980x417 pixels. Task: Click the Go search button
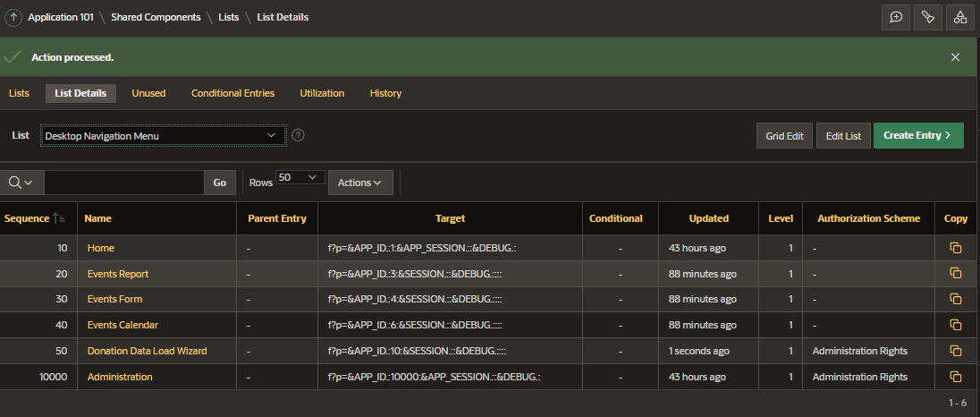click(220, 183)
